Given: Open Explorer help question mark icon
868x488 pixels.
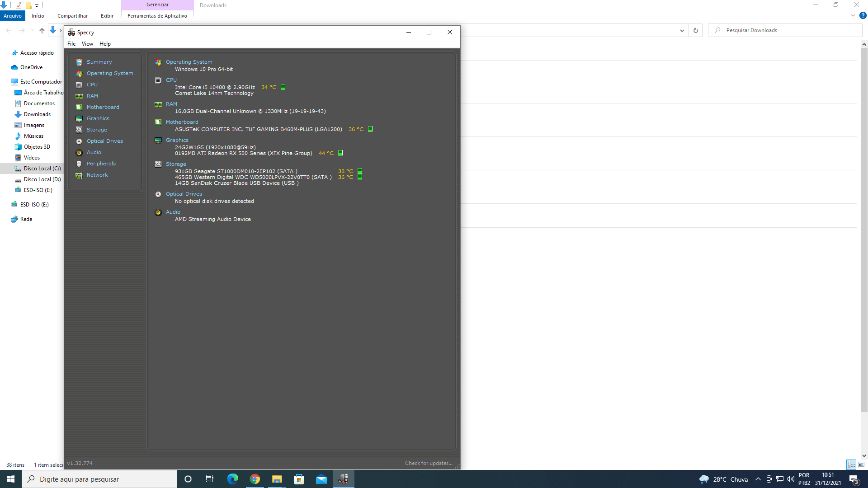Looking at the screenshot, I should (x=863, y=15).
